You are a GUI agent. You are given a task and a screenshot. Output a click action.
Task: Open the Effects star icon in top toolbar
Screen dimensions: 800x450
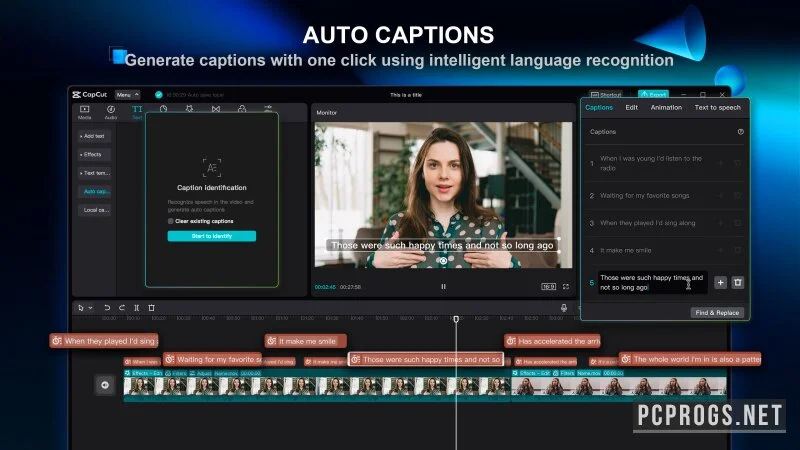(189, 109)
